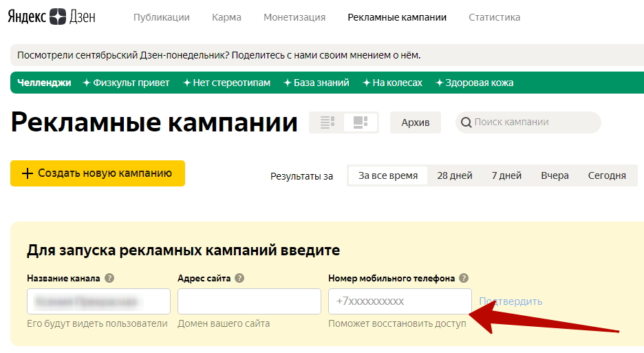
Task: Click the Яндекс Дзен logo
Action: [52, 17]
